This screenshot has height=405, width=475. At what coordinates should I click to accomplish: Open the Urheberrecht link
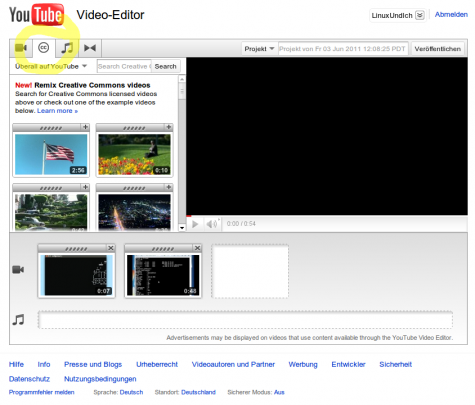coord(157,364)
